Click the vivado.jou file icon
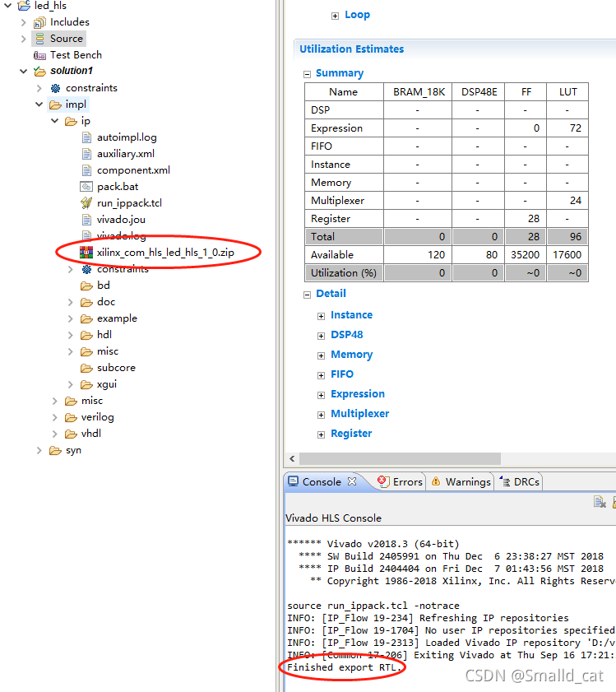Viewport: 616px width, 692px height. [87, 220]
